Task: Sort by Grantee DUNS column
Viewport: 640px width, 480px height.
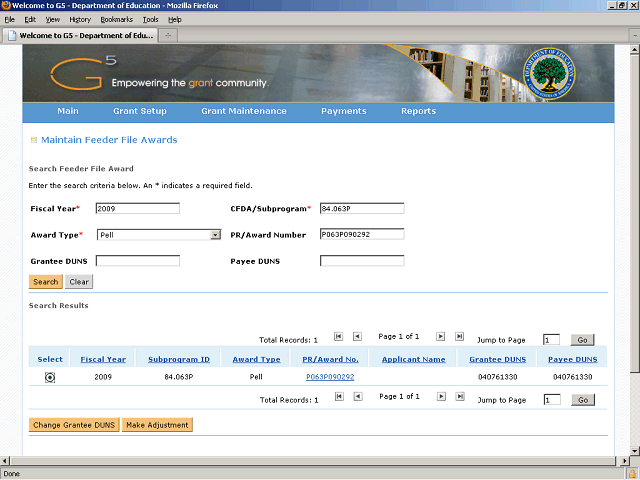Action: [498, 359]
